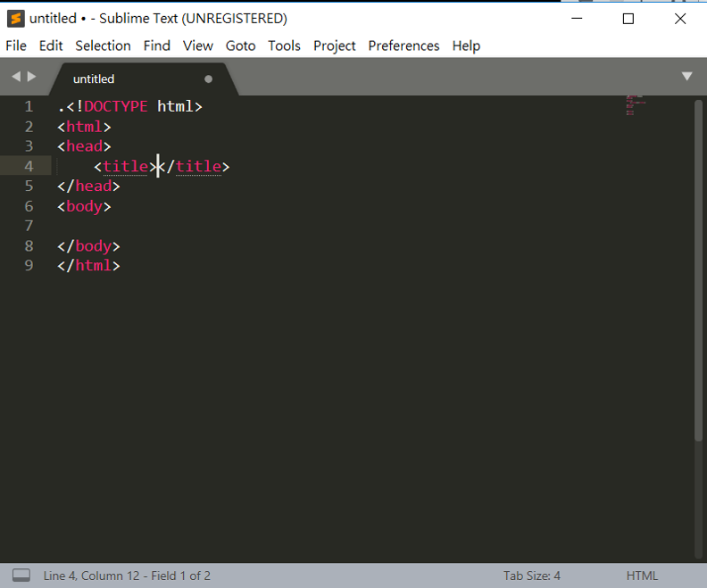The image size is (707, 588).
Task: Click line number 9 in the gutter
Action: pyautogui.click(x=29, y=265)
